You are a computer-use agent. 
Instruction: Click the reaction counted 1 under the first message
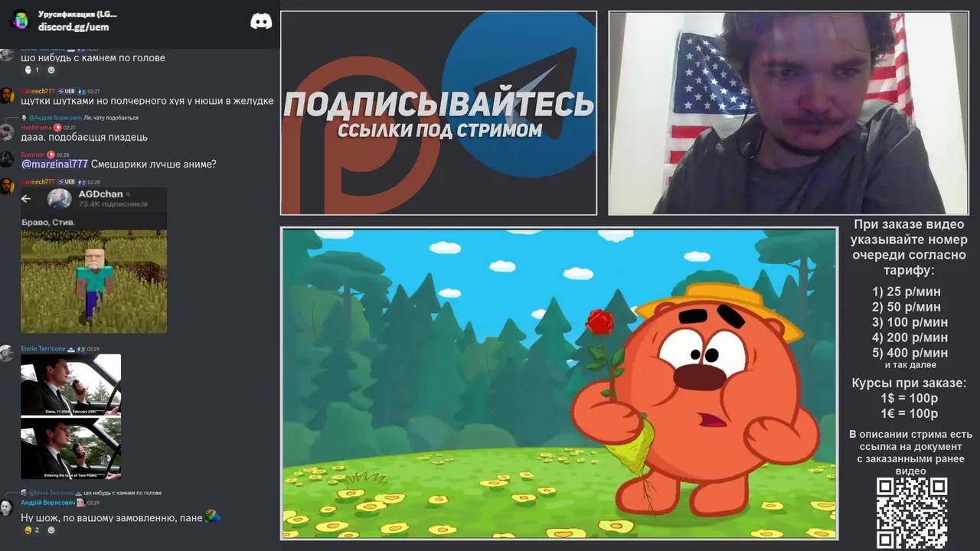coord(31,70)
